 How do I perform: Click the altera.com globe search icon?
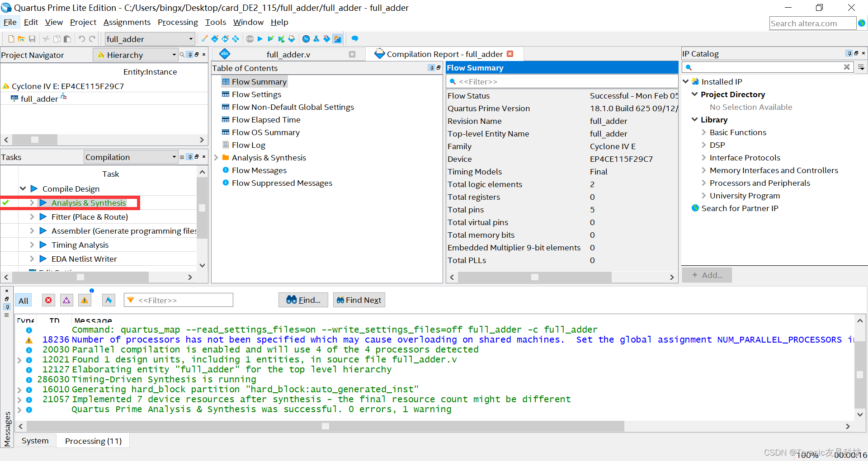tap(862, 23)
